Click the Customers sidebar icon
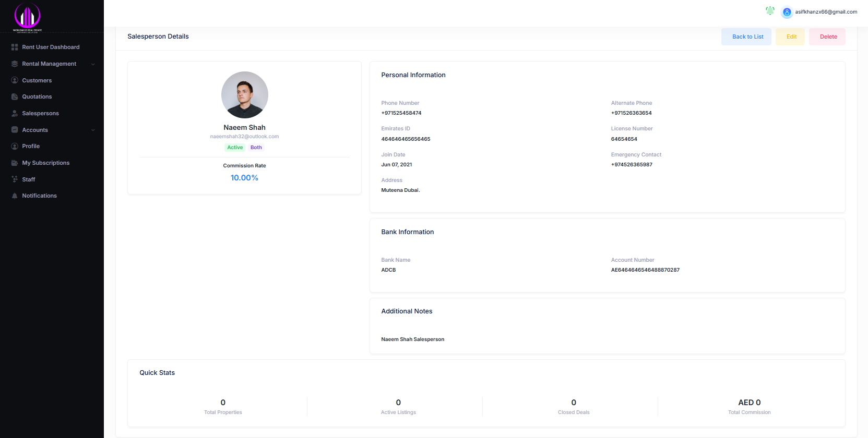The width and height of the screenshot is (868, 438). tap(15, 80)
